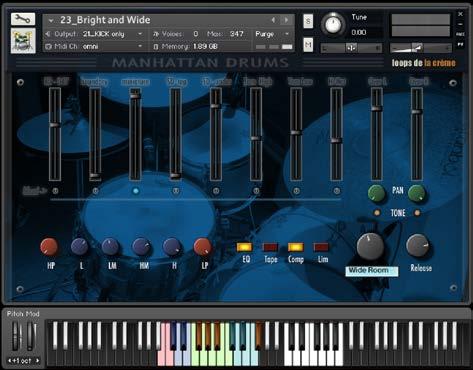Image resolution: width=473 pixels, height=370 pixels.
Task: Click the large room reverb knob
Action: tap(370, 246)
